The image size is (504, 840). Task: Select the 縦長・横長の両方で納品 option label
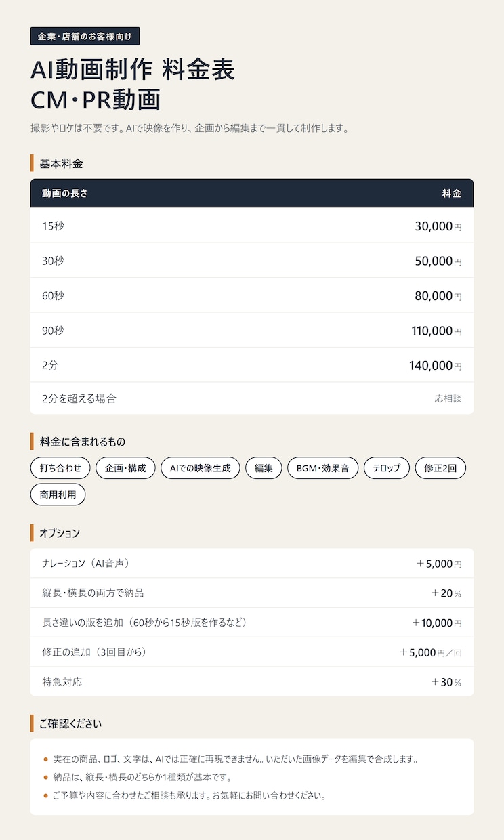pos(93,593)
